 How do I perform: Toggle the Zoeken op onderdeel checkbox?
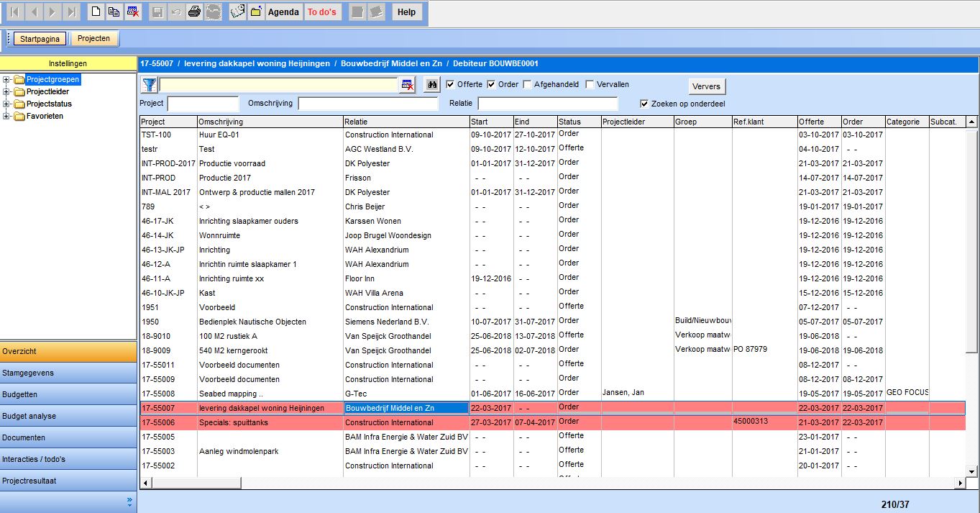click(x=644, y=103)
